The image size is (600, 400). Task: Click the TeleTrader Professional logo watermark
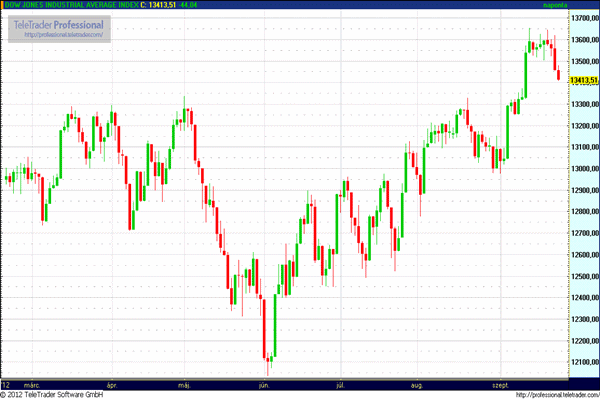(59, 23)
